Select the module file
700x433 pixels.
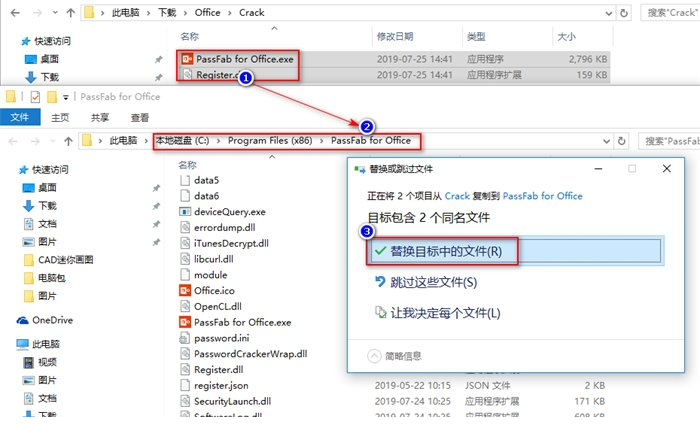(210, 275)
